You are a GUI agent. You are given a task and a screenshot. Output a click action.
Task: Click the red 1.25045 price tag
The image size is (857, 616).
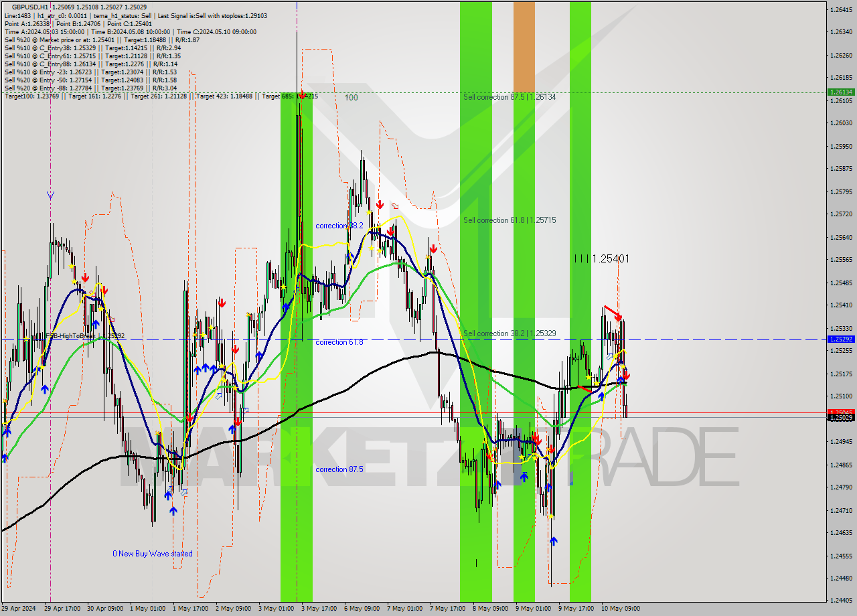pyautogui.click(x=841, y=412)
